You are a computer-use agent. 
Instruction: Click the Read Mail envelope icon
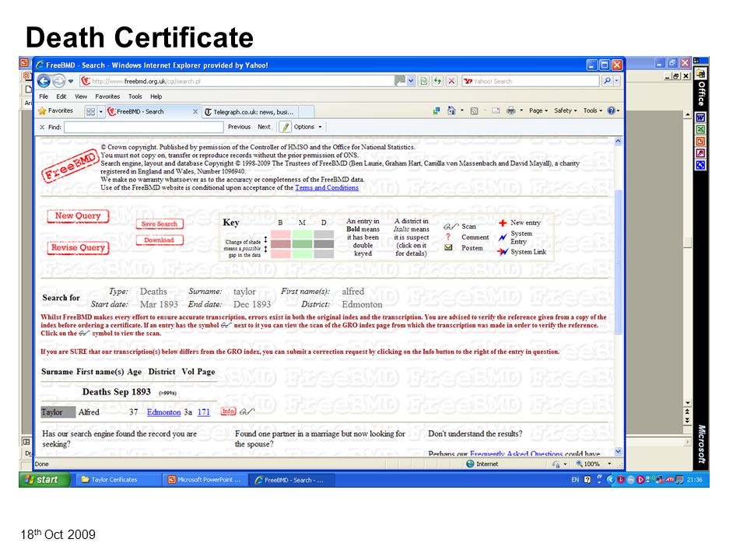pyautogui.click(x=496, y=111)
